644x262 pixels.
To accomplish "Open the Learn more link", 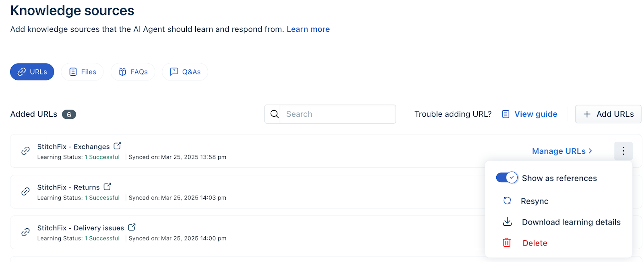I will [x=308, y=29].
